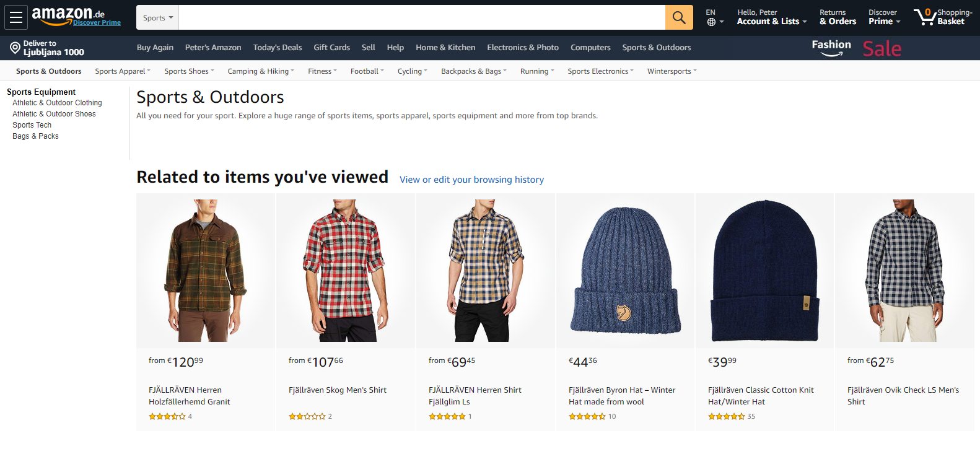This screenshot has height=454, width=980.
Task: Open the EN language selector
Action: [x=715, y=17]
